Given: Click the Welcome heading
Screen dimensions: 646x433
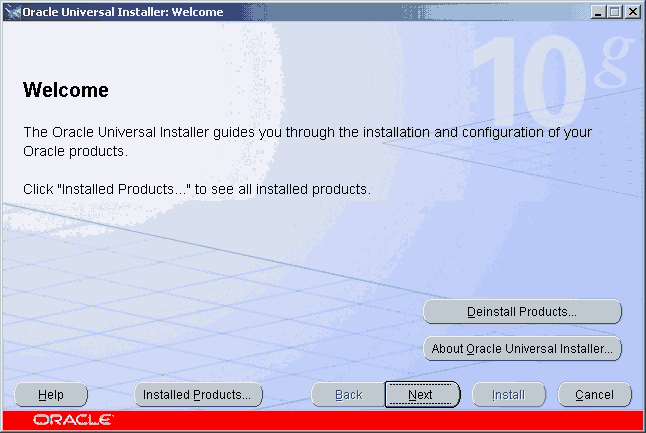Looking at the screenshot, I should [65, 91].
